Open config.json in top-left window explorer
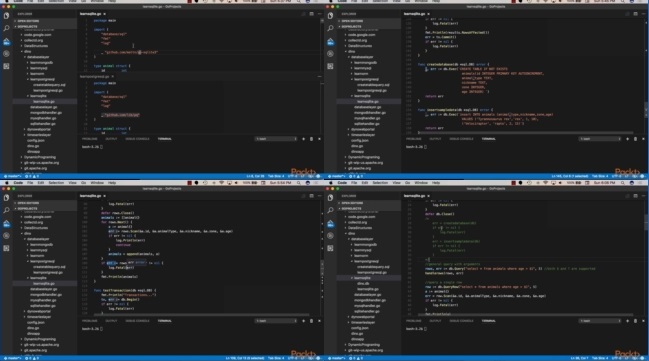This screenshot has width=649, height=361. (36, 140)
